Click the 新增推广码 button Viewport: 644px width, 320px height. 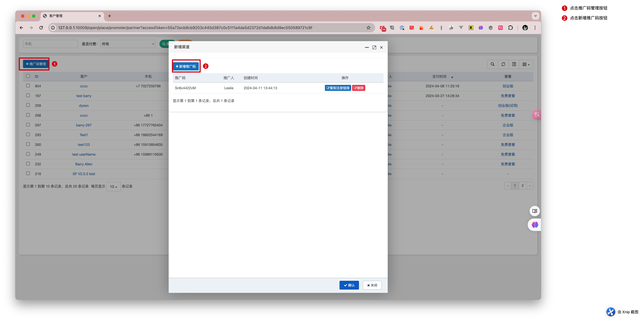click(x=186, y=66)
